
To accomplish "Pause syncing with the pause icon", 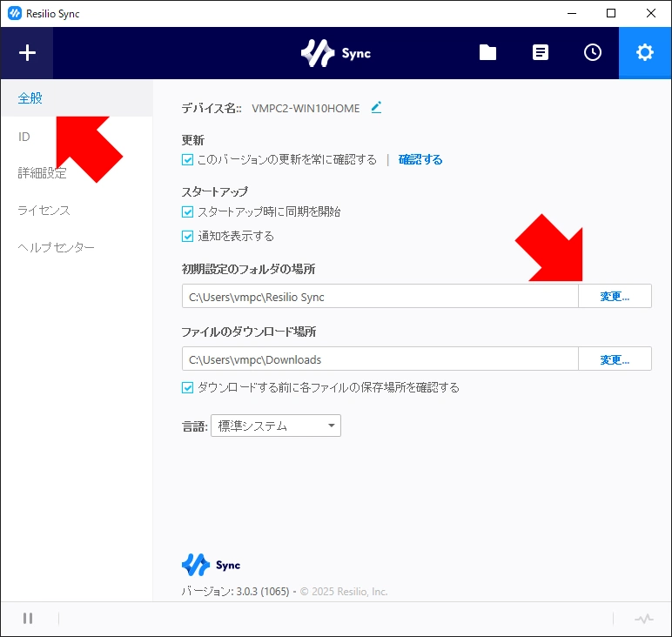I will 28,618.
